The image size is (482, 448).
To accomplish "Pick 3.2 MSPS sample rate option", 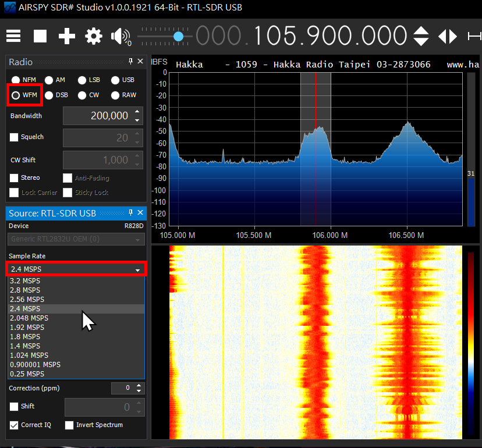I will coord(25,281).
